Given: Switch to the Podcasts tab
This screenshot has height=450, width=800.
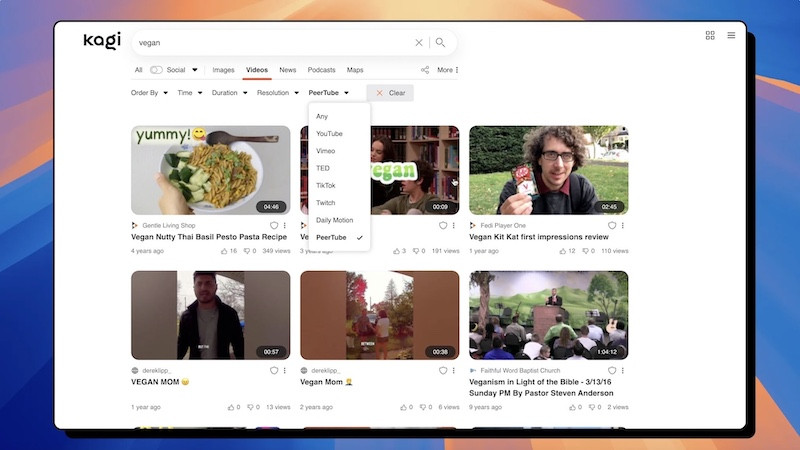Looking at the screenshot, I should (x=321, y=70).
